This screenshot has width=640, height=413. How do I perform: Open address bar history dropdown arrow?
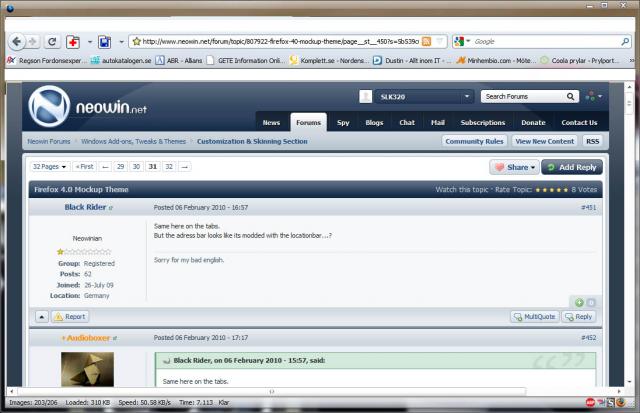coord(440,41)
